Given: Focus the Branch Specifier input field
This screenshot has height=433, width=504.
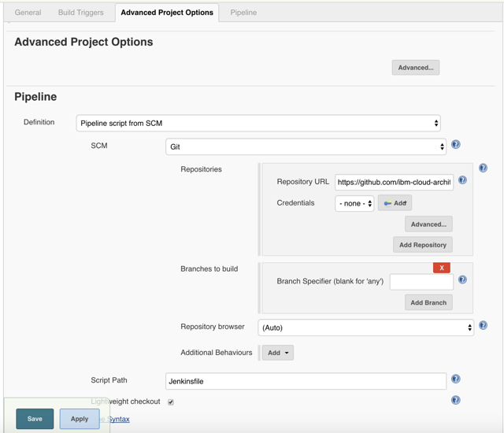Looking at the screenshot, I should (421, 282).
